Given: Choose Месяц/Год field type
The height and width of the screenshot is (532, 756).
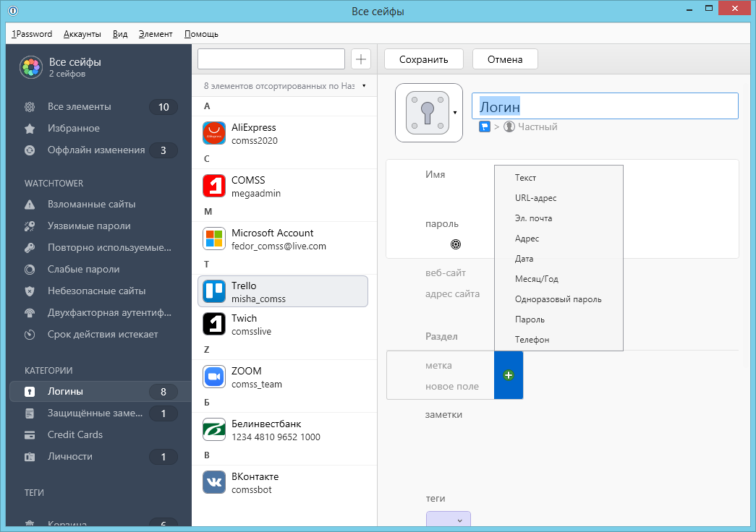Looking at the screenshot, I should pyautogui.click(x=558, y=279).
